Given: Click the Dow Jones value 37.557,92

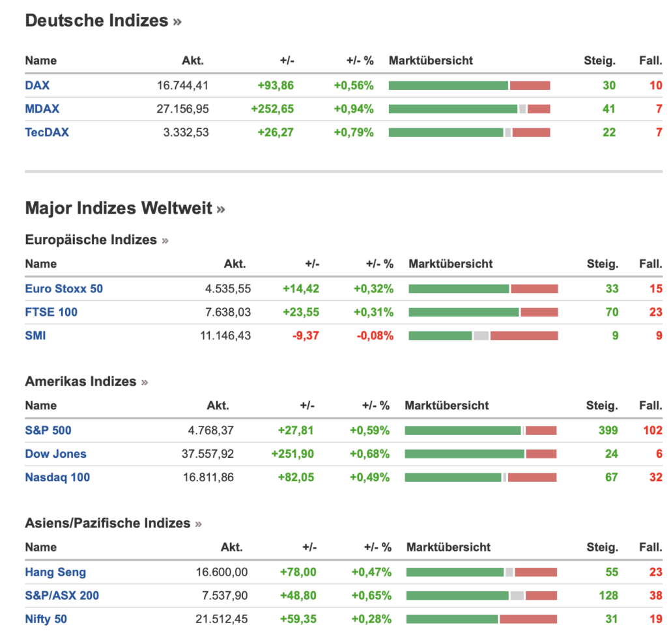Looking at the screenshot, I should [208, 454].
